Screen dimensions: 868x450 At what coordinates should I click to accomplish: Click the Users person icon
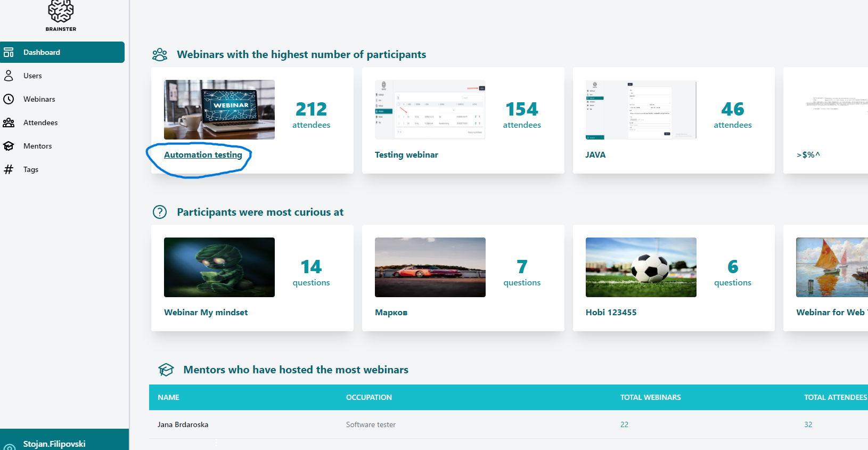[9, 76]
